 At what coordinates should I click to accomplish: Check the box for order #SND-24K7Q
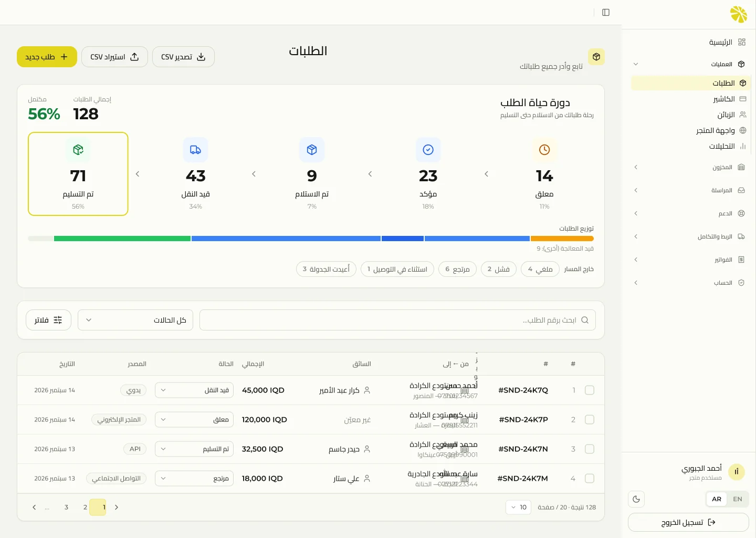(x=590, y=390)
